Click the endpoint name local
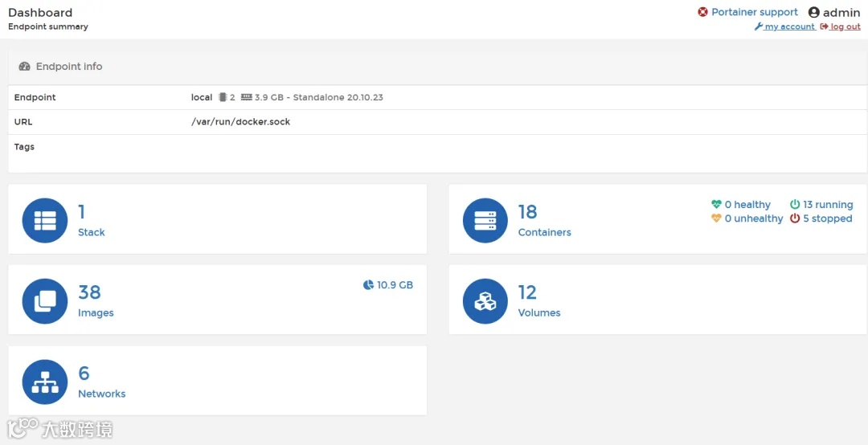The width and height of the screenshot is (868, 445). point(202,97)
